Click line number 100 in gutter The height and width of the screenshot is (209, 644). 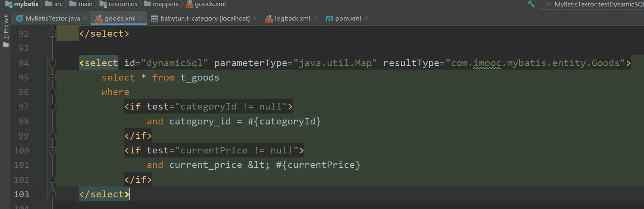pos(21,151)
